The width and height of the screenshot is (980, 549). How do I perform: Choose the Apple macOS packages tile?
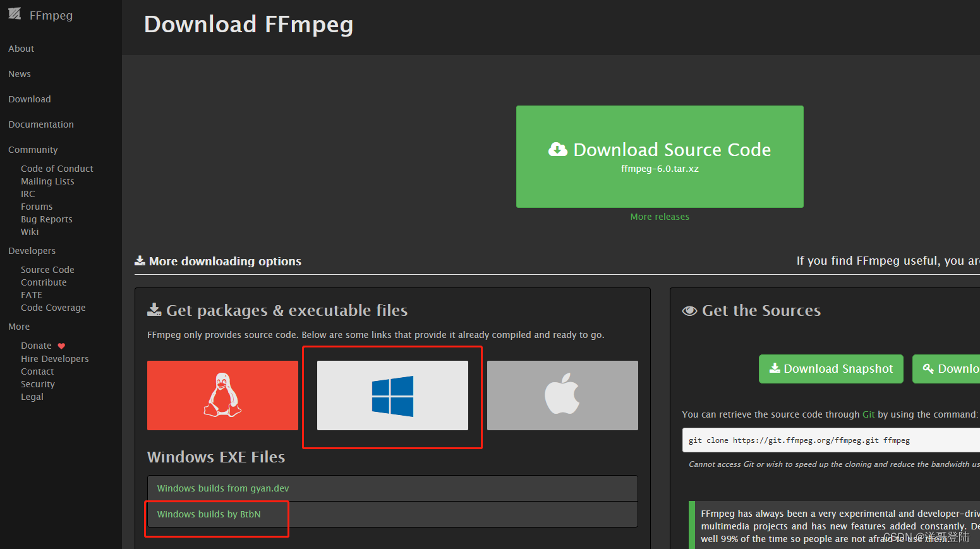tap(562, 395)
